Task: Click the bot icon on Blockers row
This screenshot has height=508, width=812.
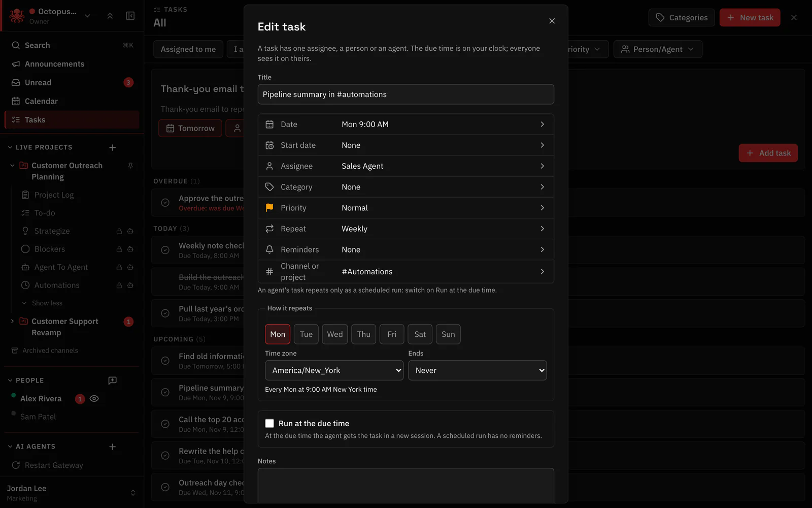Action: (x=130, y=249)
